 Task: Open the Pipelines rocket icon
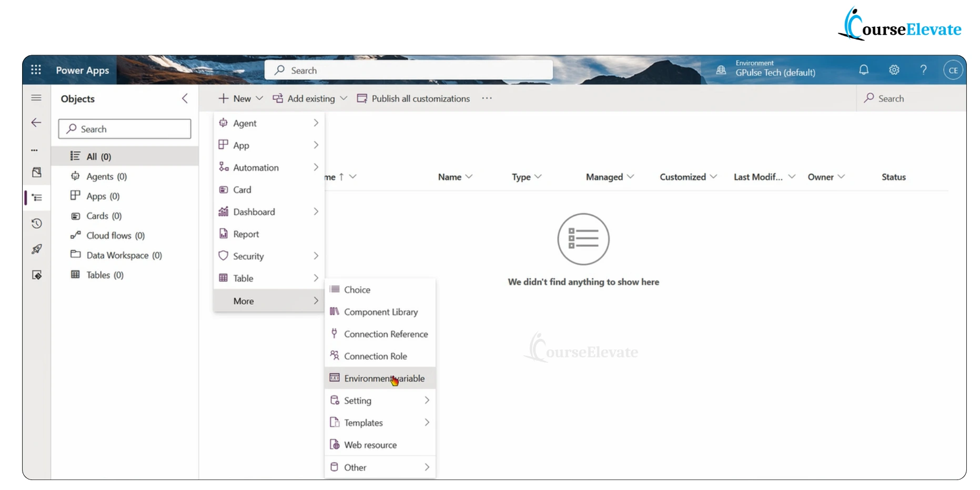[x=36, y=249]
